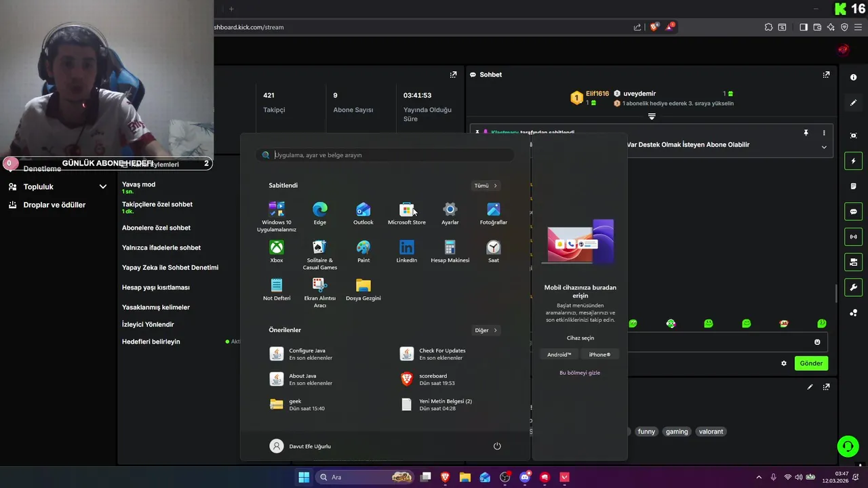Viewport: 868px width, 488px height.
Task: Open the green support headset button
Action: tap(848, 446)
